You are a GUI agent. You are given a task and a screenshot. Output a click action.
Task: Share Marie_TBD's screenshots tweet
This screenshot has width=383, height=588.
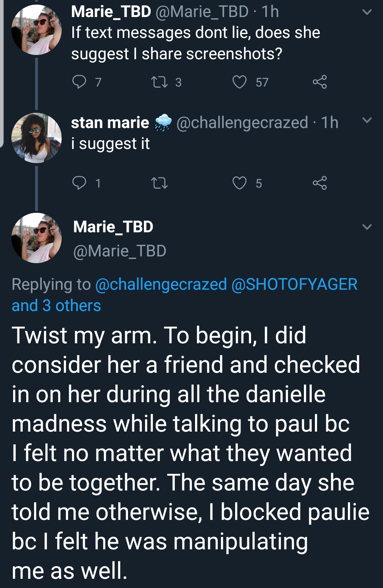[320, 82]
